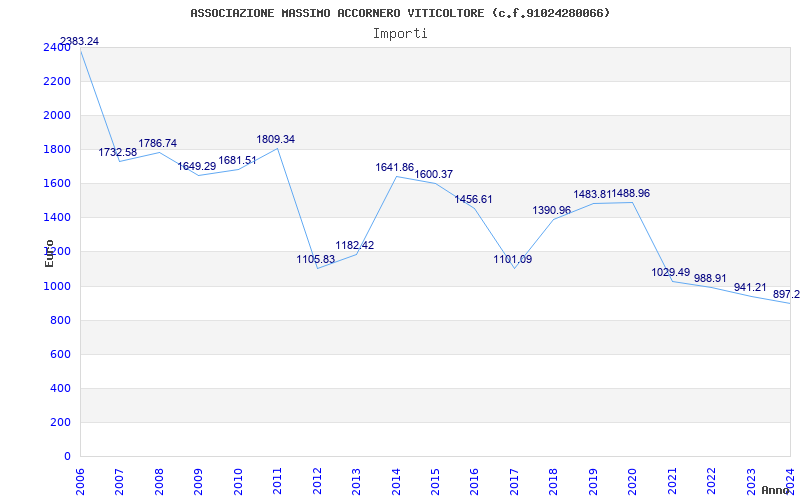800x500 pixels.
Task: Select the 1101.09 data label
Action: point(513,259)
